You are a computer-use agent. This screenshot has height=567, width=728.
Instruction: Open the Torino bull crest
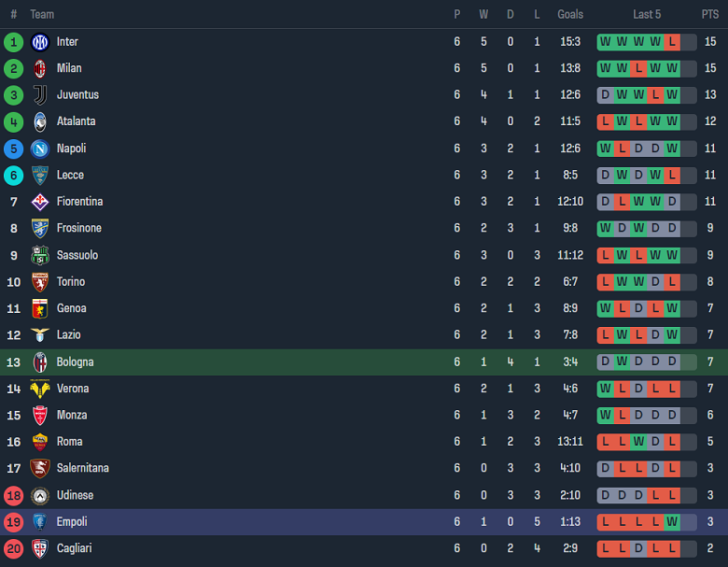pyautogui.click(x=40, y=282)
